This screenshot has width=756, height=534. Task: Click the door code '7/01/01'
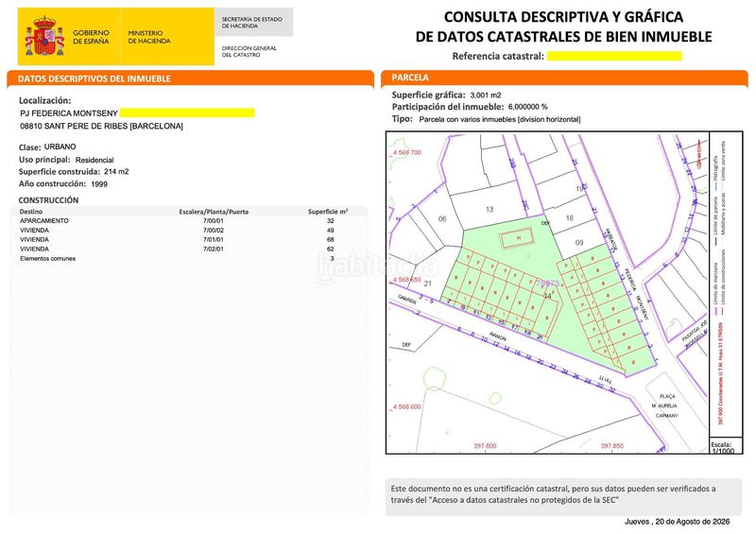click(214, 239)
